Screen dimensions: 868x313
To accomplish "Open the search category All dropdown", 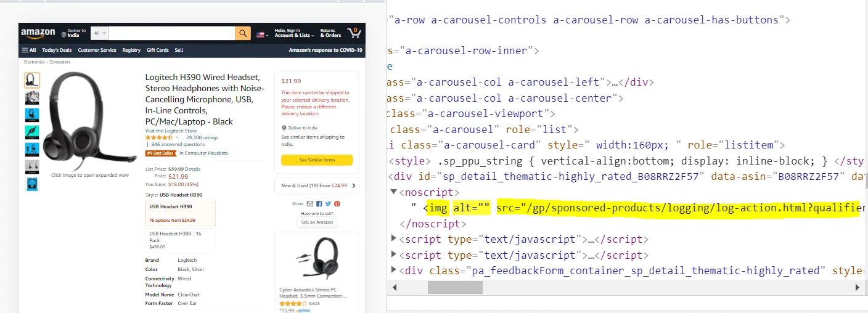I will click(x=99, y=33).
